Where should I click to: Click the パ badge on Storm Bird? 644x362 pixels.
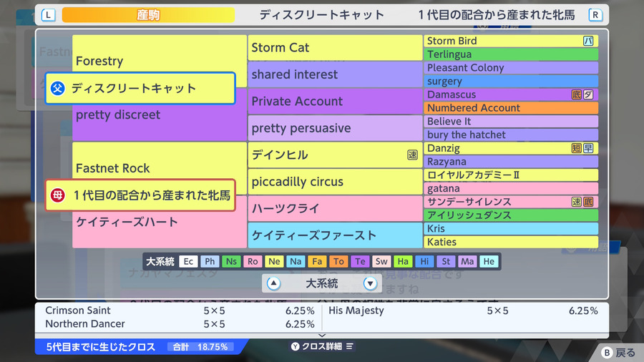pos(588,41)
